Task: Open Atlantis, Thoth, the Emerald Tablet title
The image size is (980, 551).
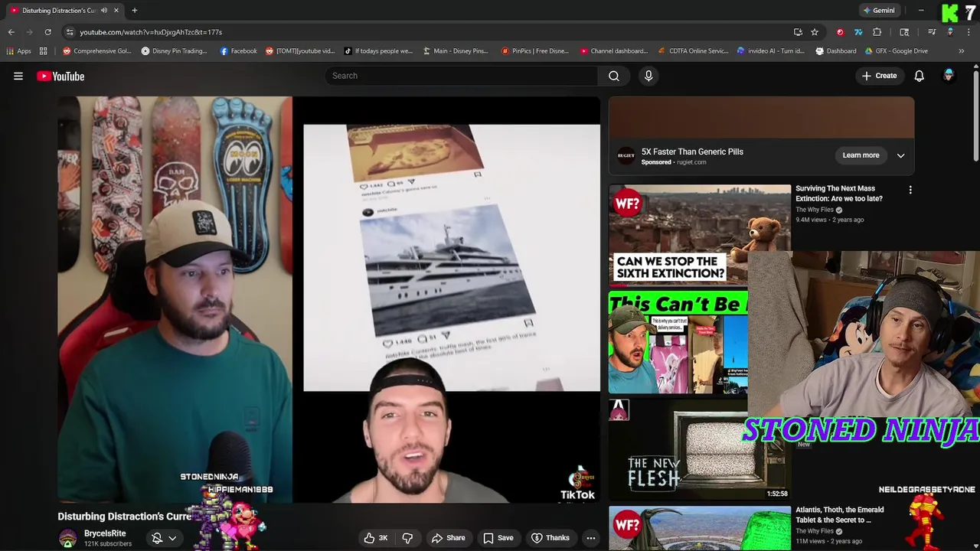Action: tap(840, 515)
